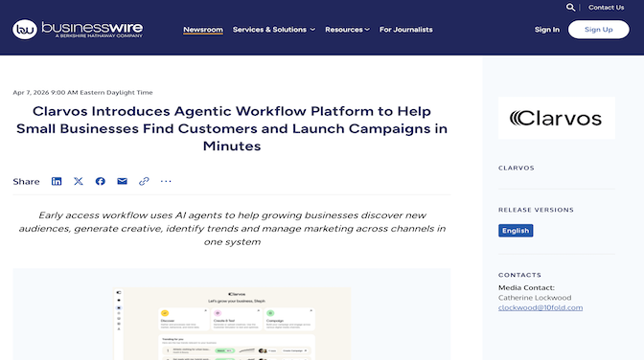Screen dimensions: 644x360
Task: Click the Business Wire logo
Action: point(78,29)
